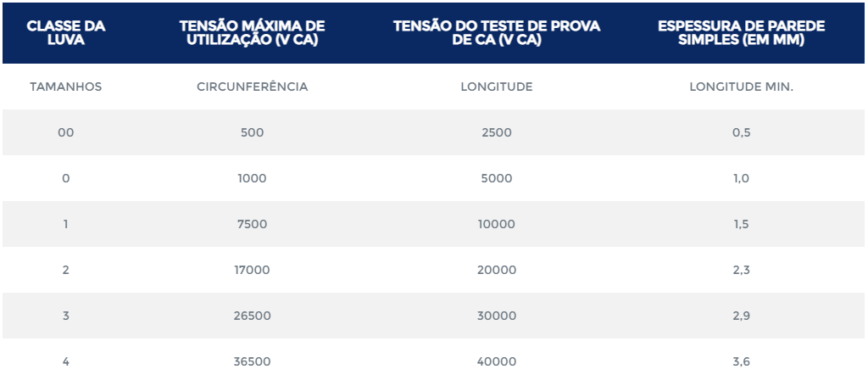The height and width of the screenshot is (386, 868).
Task: Click the 10000 test voltage cell
Action: tap(497, 224)
